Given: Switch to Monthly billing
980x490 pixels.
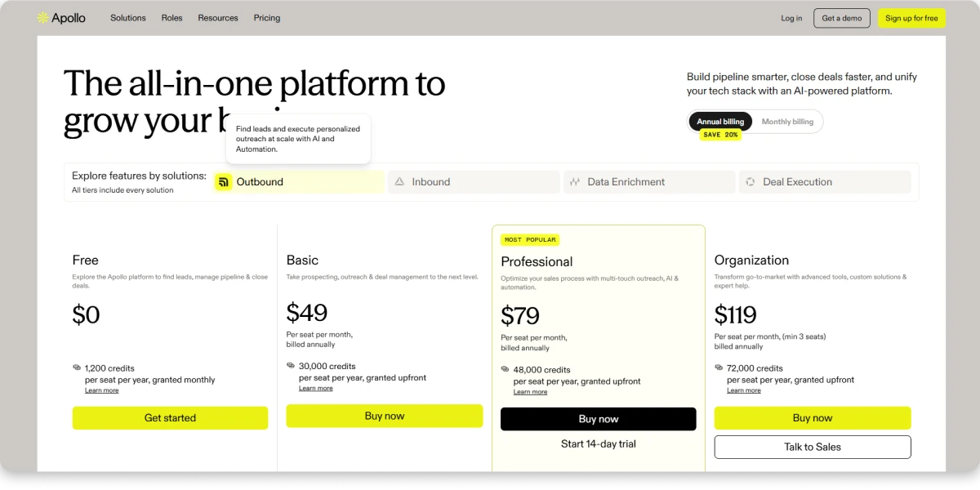Looking at the screenshot, I should tap(787, 122).
